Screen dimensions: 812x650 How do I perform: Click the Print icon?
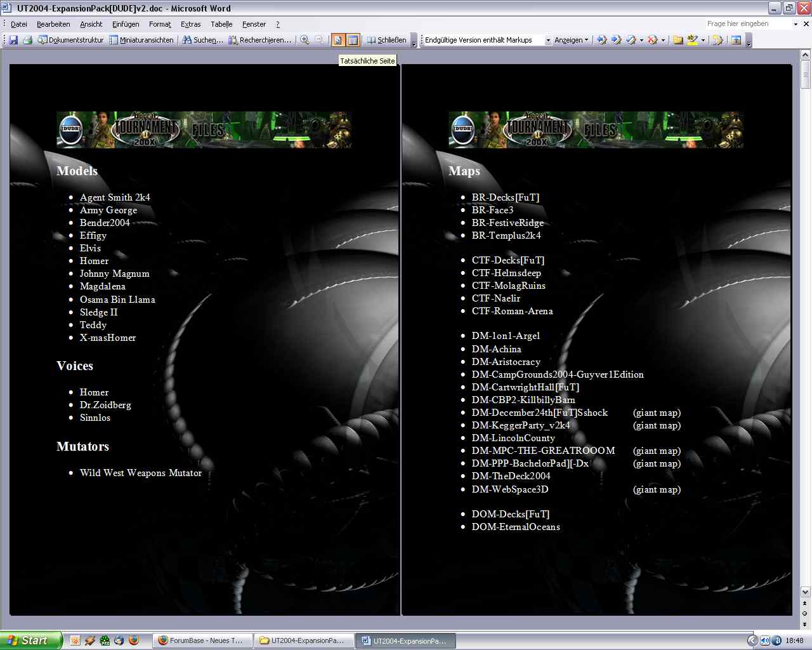coord(27,40)
